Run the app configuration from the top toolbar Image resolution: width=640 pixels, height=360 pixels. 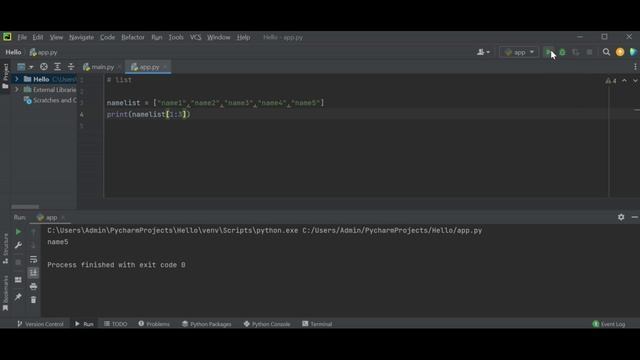coord(548,52)
